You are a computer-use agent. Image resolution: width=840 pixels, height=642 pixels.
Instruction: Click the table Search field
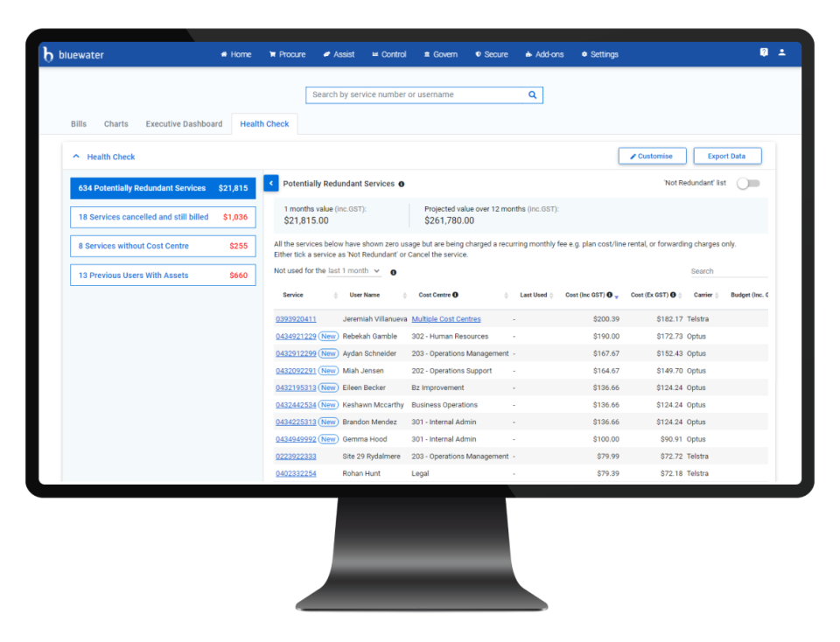(x=729, y=271)
